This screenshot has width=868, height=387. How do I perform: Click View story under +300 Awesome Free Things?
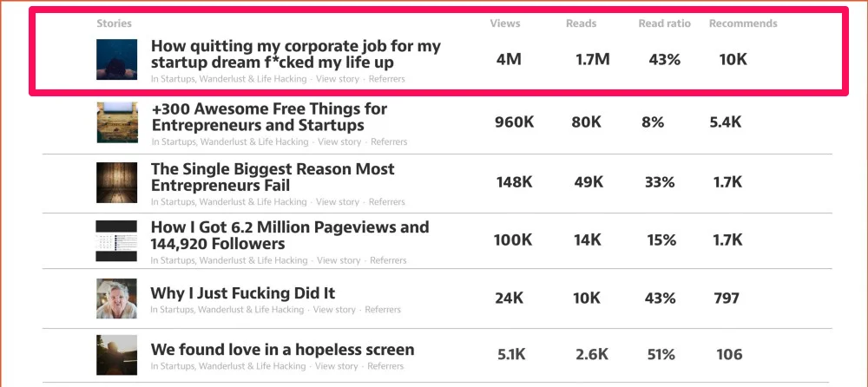pos(339,141)
